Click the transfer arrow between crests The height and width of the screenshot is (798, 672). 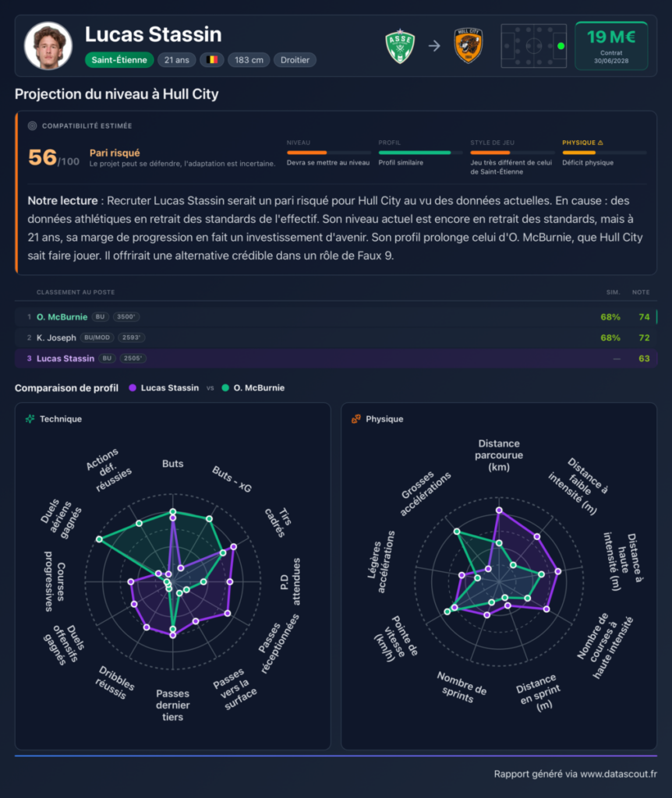coord(434,46)
